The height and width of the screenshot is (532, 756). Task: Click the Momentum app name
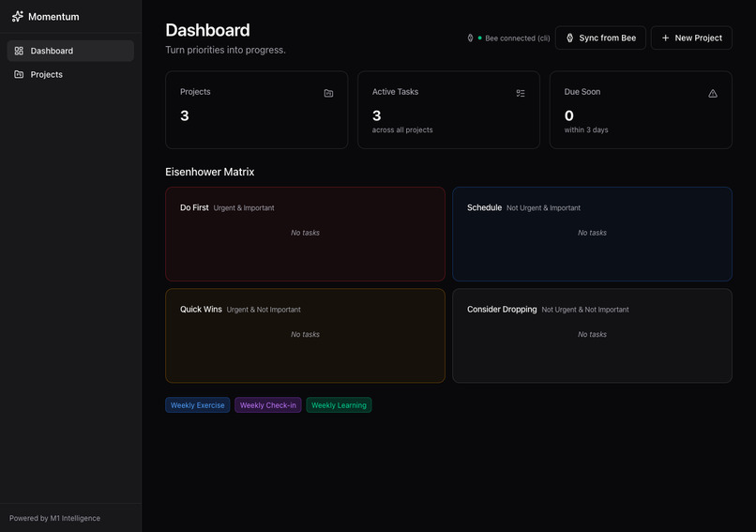click(53, 17)
